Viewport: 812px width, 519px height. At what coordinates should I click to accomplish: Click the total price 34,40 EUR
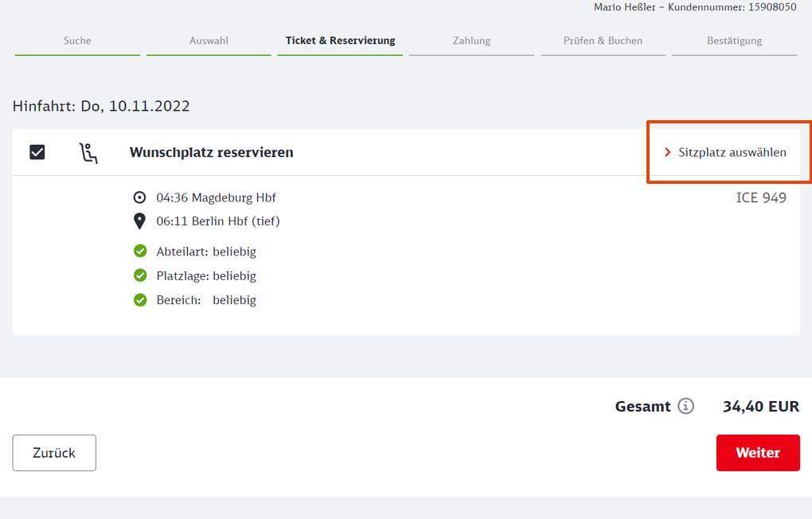click(760, 406)
